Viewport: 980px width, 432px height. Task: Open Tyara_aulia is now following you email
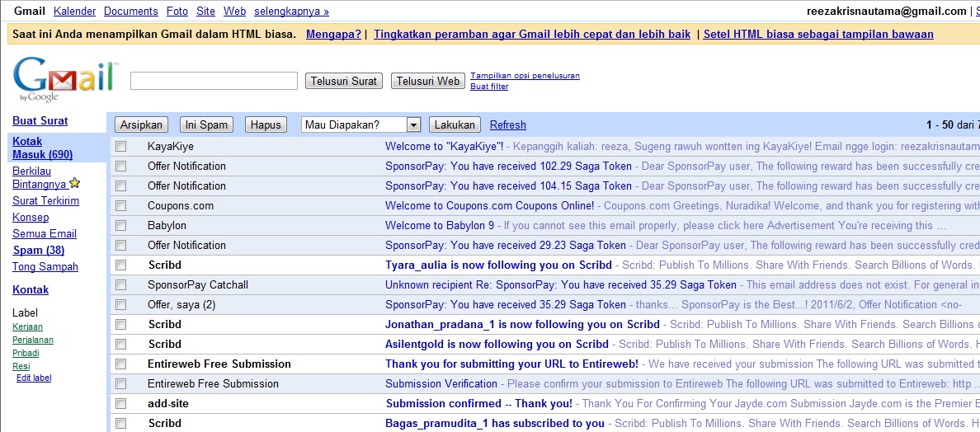click(x=498, y=265)
